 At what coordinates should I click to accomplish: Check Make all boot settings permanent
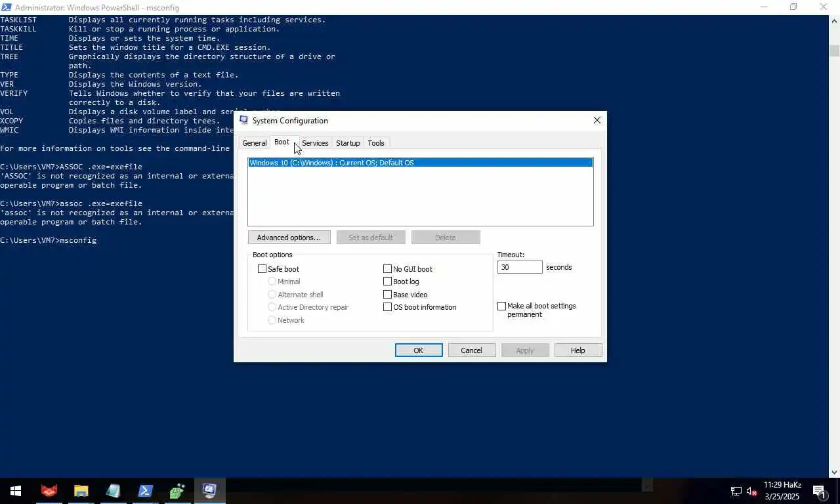coord(502,306)
